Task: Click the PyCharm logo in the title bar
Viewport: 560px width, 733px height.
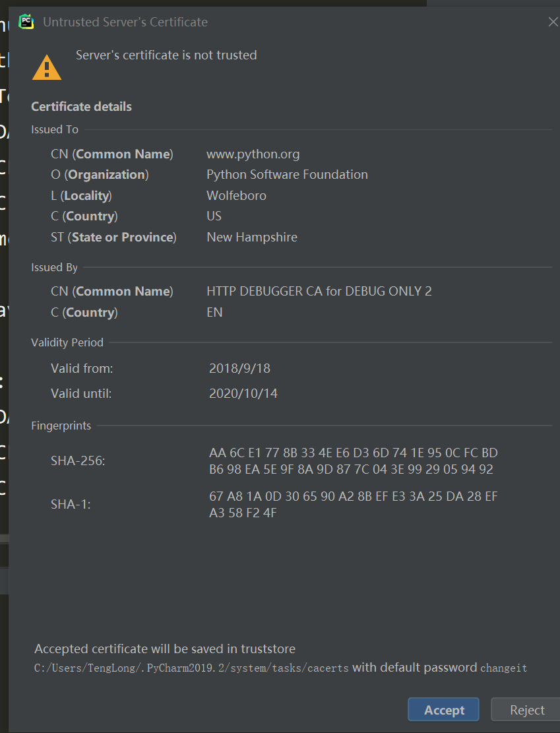Action: point(26,21)
